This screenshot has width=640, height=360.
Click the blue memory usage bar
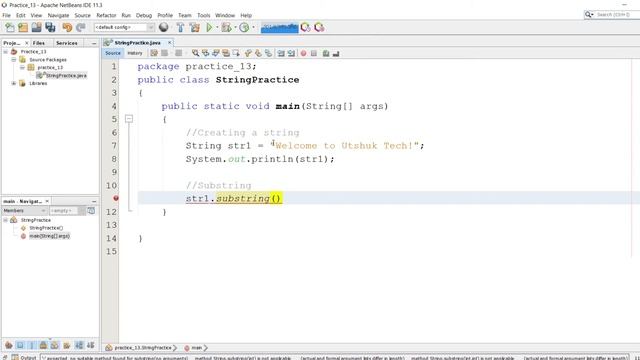280,27
